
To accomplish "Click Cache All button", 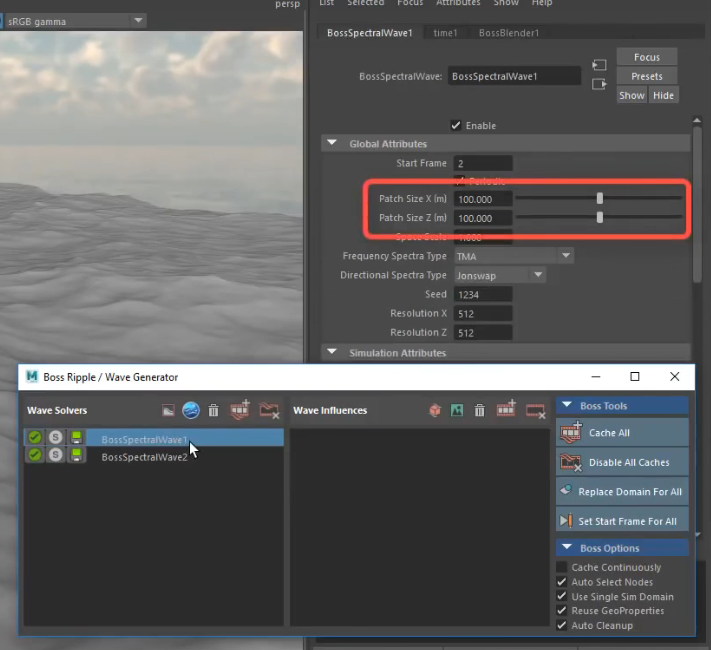I will click(x=622, y=432).
